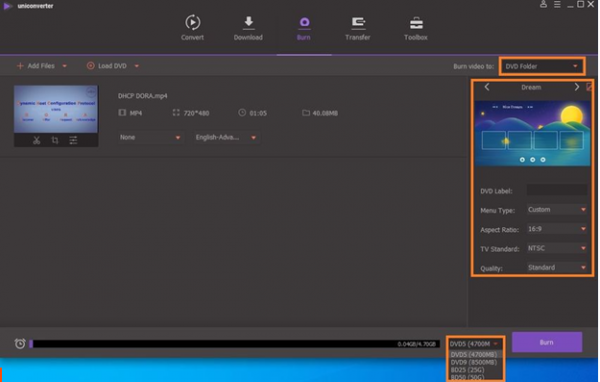Click inside the DVD Label field
The height and width of the screenshot is (382, 600).
pos(557,190)
